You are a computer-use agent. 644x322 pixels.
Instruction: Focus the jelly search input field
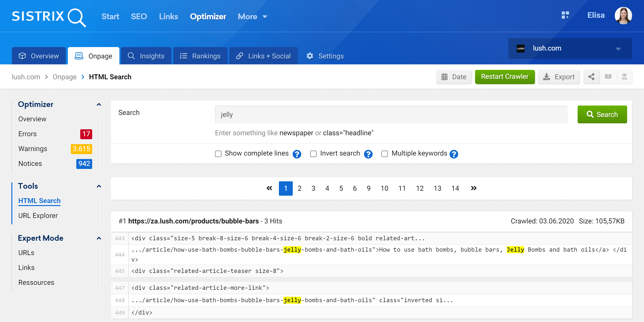tap(391, 114)
